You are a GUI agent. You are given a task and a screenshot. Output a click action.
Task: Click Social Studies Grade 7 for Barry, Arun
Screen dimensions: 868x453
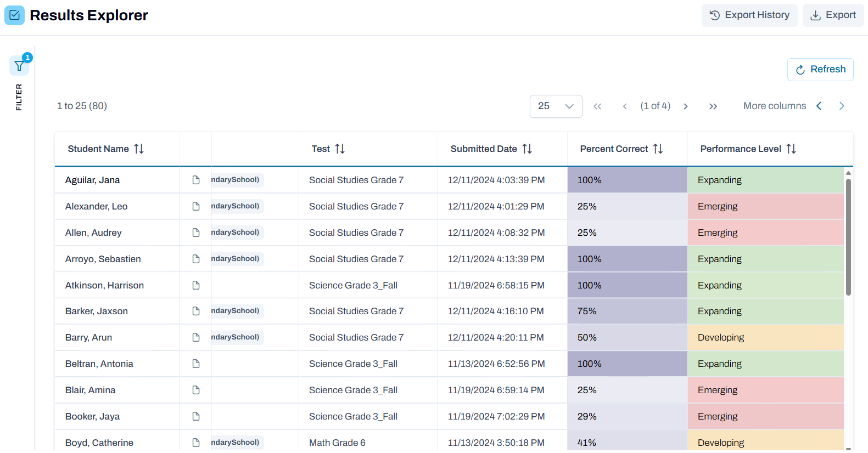click(356, 337)
